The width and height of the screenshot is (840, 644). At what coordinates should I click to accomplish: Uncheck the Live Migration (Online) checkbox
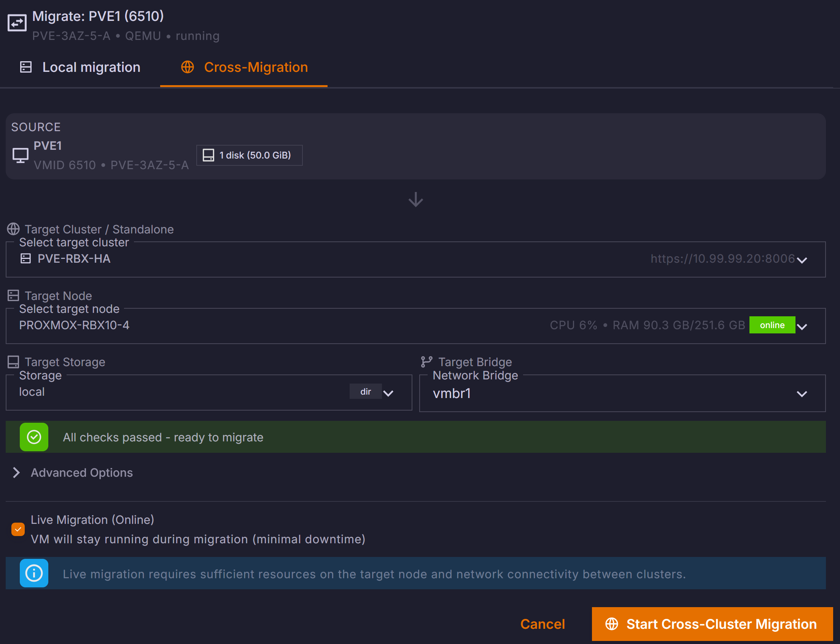click(x=18, y=530)
